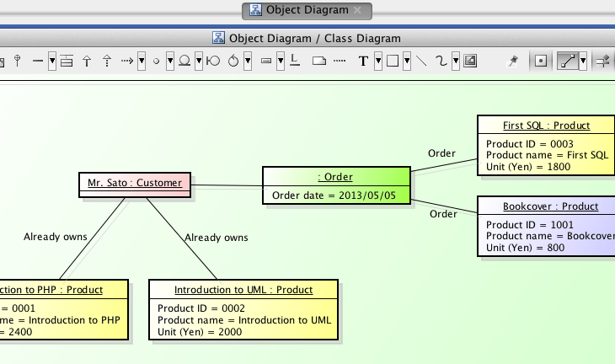615x364 pixels.
Task: Expand the line routing style dropdown
Action: coord(583,61)
